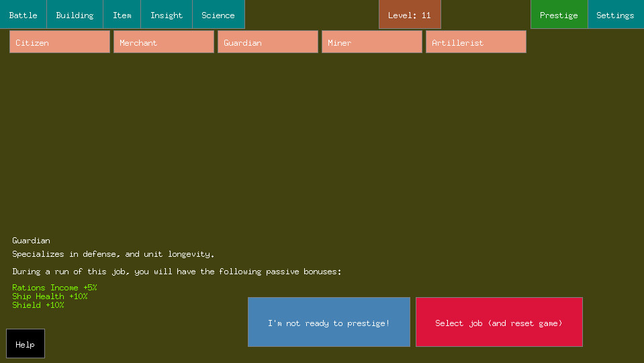The height and width of the screenshot is (363, 644).
Task: Open the Help button
Action: pyautogui.click(x=26, y=344)
